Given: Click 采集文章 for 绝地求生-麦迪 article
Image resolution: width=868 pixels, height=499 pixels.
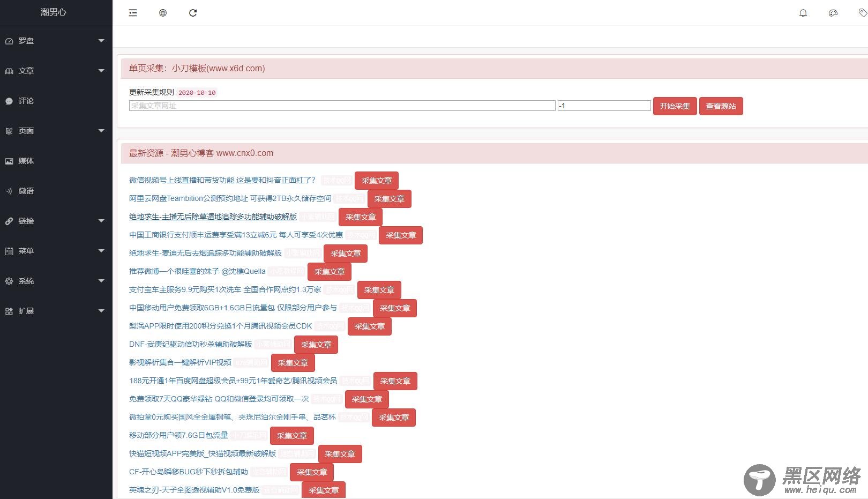Looking at the screenshot, I should pyautogui.click(x=346, y=254).
